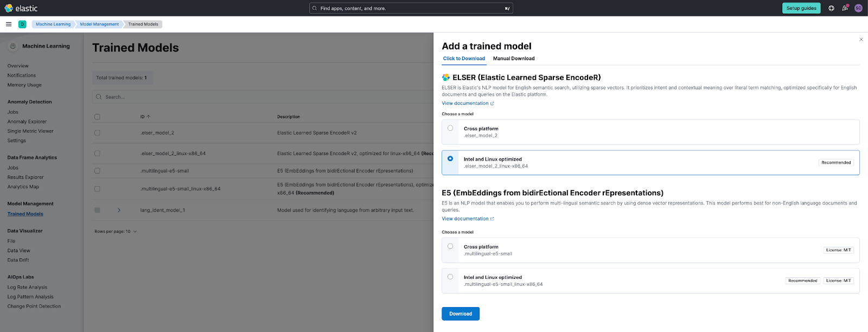
Task: Open Results Explorer in the sidebar
Action: tap(25, 177)
